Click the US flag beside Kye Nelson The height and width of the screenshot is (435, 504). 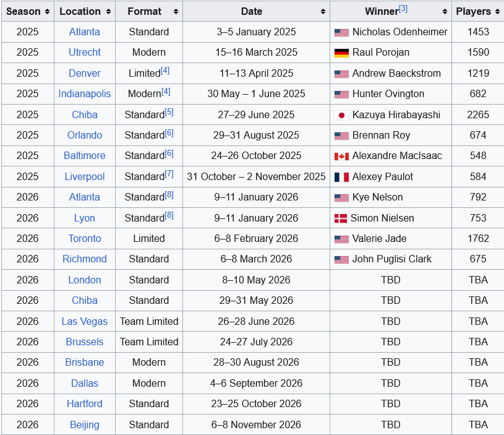point(341,198)
